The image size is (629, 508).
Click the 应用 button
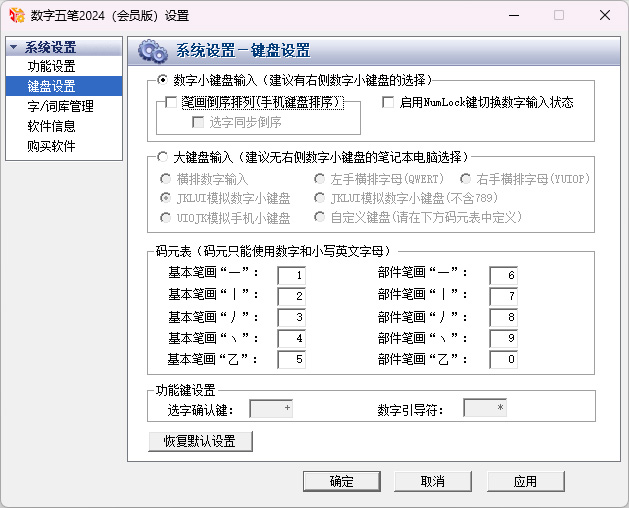(526, 481)
